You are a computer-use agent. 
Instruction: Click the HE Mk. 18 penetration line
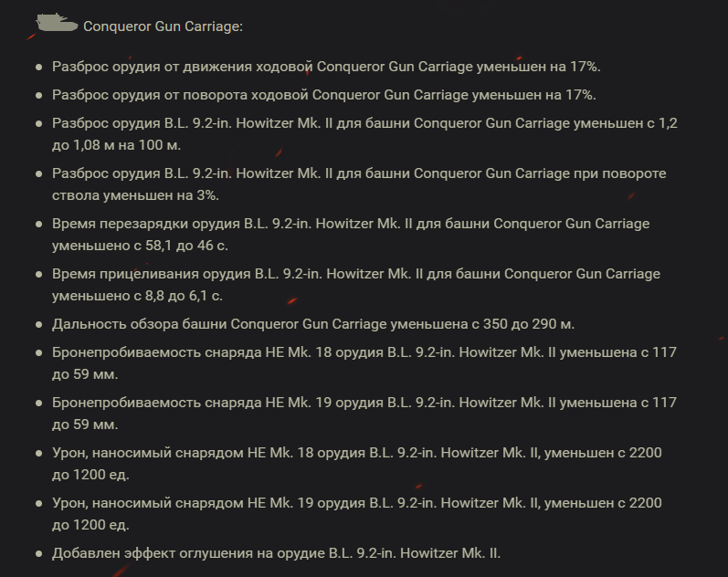(x=364, y=363)
